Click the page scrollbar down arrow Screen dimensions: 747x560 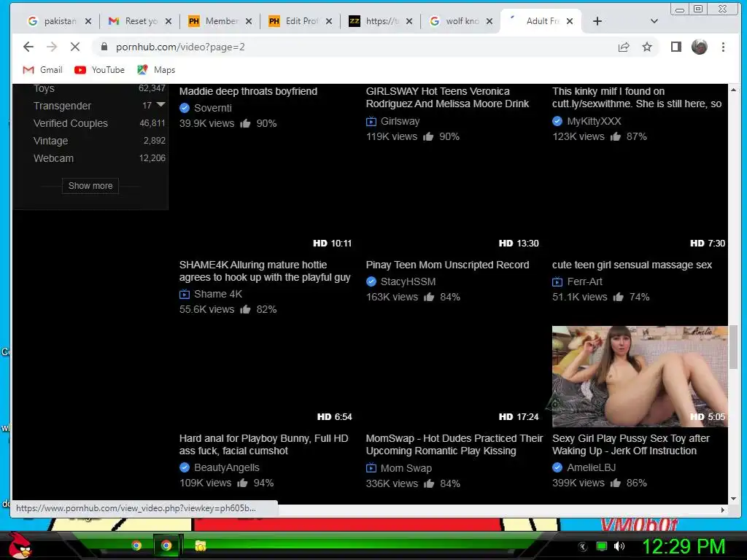(x=734, y=499)
